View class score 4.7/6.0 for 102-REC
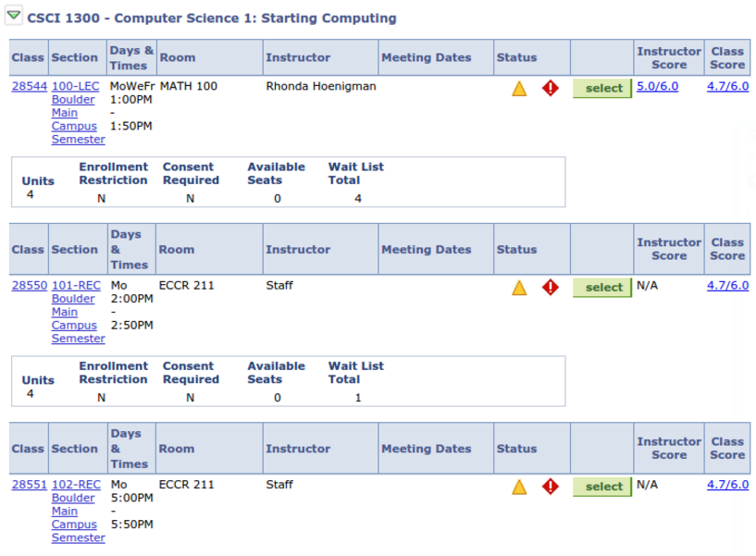Screen dimensions: 756x556 pyautogui.click(x=727, y=485)
